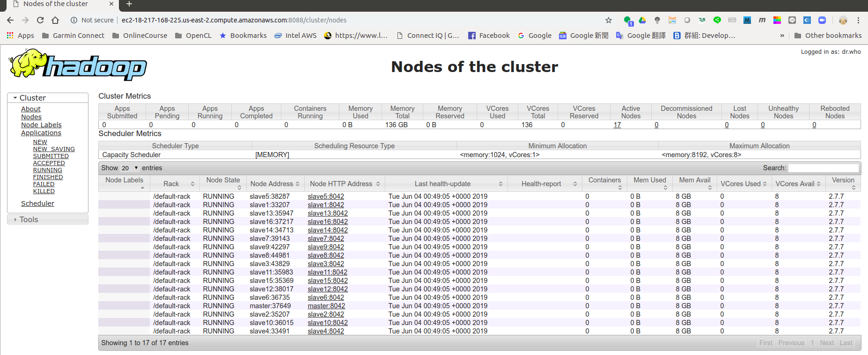Expand the Tools sidebar section

48,219
